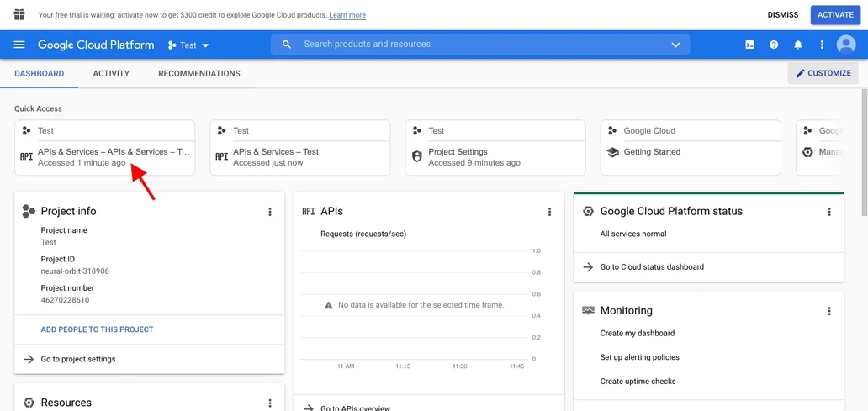Viewport: 868px width, 411px height.
Task: Click the API icon in APIs card header
Action: pos(309,211)
